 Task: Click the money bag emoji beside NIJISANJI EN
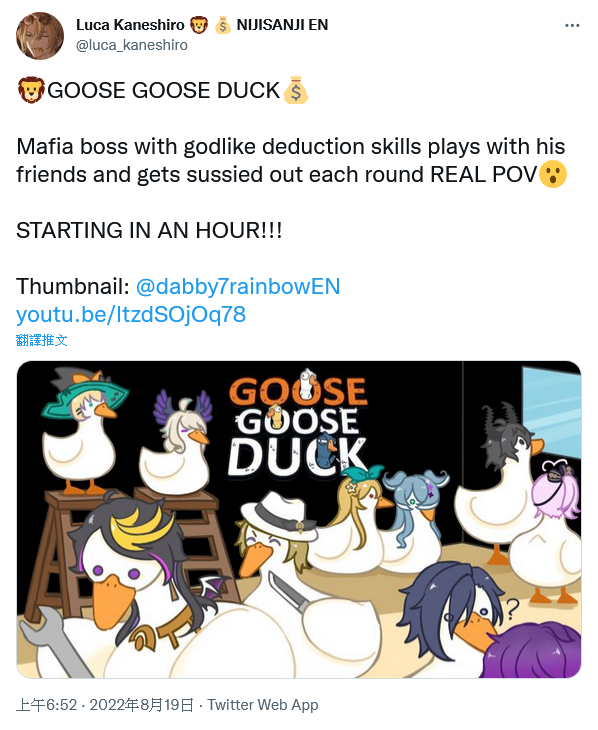point(223,25)
